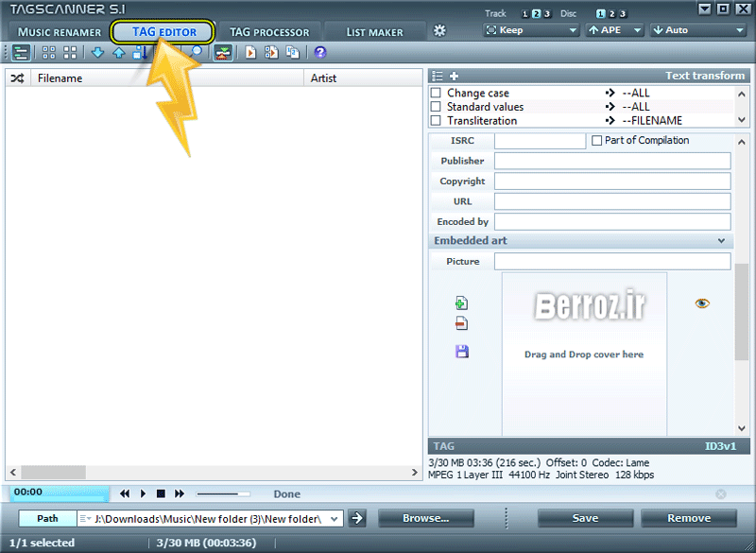Sort by Filename column header

(167, 78)
